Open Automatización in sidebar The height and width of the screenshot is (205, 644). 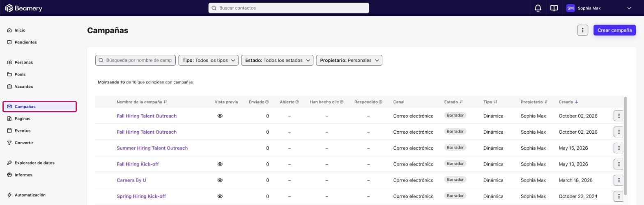[30, 195]
